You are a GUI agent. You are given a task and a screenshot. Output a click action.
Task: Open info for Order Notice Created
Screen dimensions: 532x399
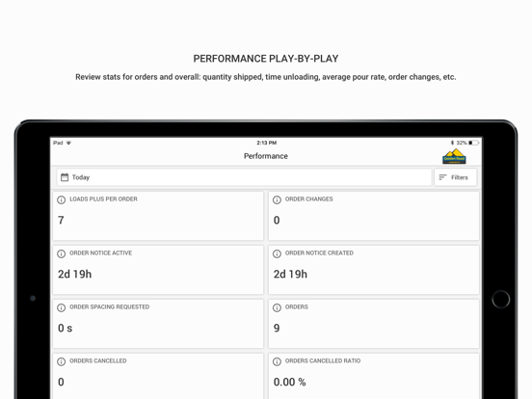pyautogui.click(x=277, y=253)
